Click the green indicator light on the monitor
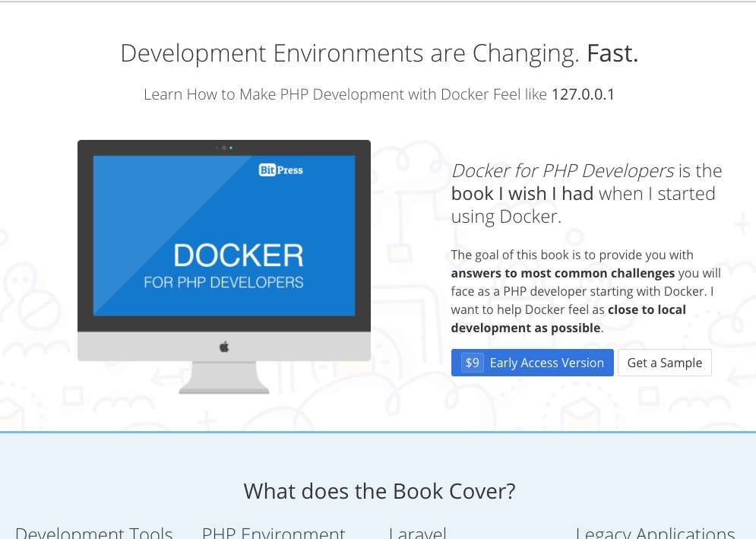This screenshot has height=539, width=756. click(229, 149)
